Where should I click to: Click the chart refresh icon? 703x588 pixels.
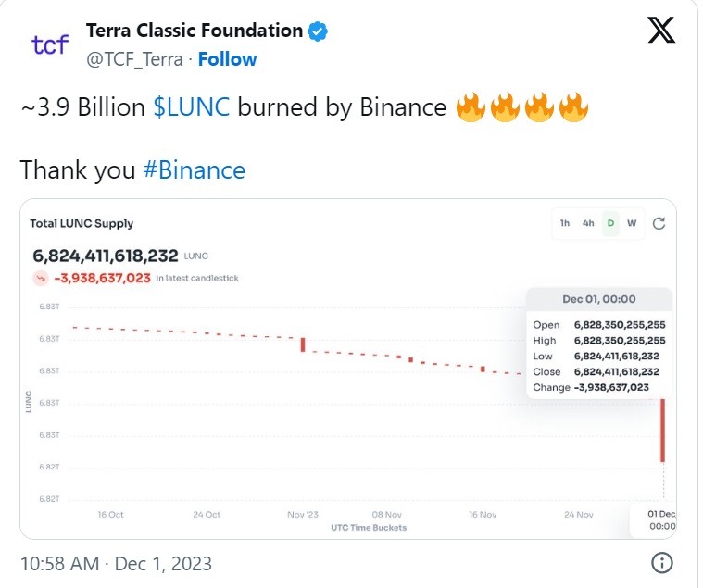pos(659,223)
